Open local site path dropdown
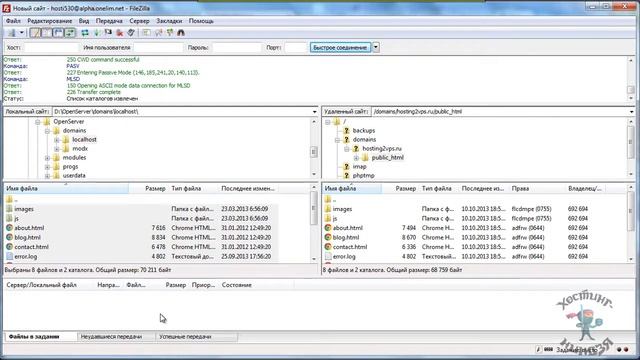The width and height of the screenshot is (640, 360). [x=314, y=111]
